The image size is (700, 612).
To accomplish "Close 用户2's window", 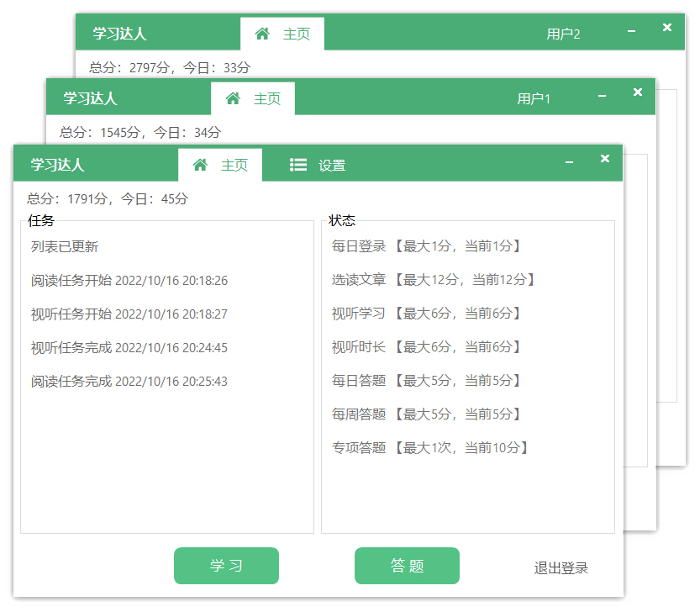I will [667, 28].
